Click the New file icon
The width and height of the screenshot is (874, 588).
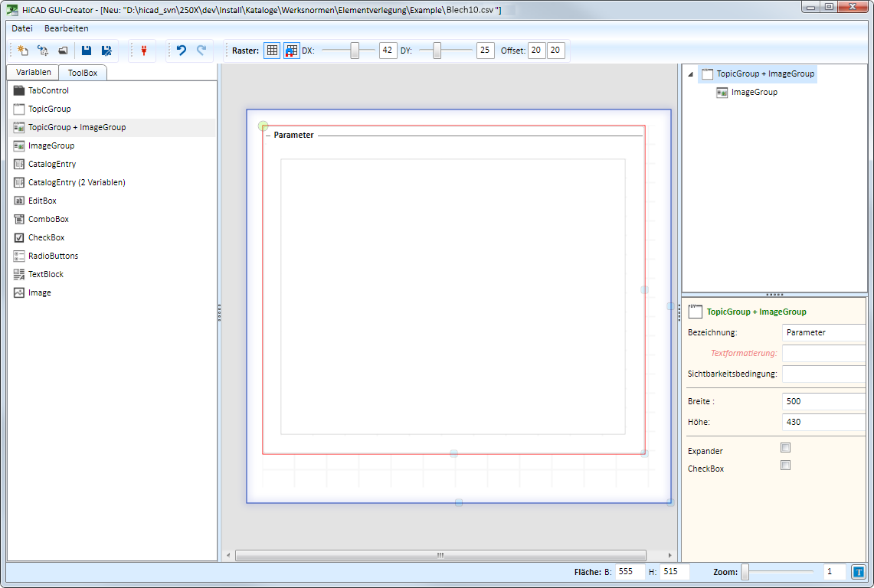(23, 51)
